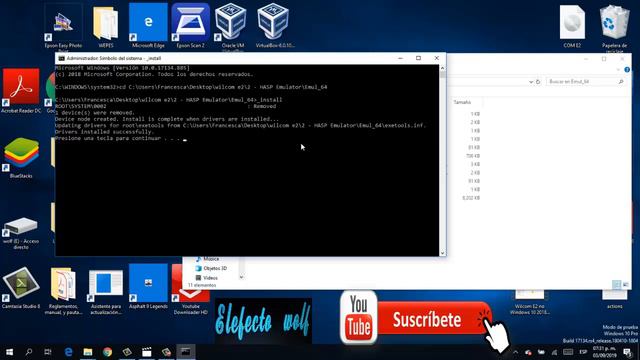The width and height of the screenshot is (640, 360).
Task: Launch Microsoft Edge from the desktop shortcut
Action: click(x=148, y=26)
